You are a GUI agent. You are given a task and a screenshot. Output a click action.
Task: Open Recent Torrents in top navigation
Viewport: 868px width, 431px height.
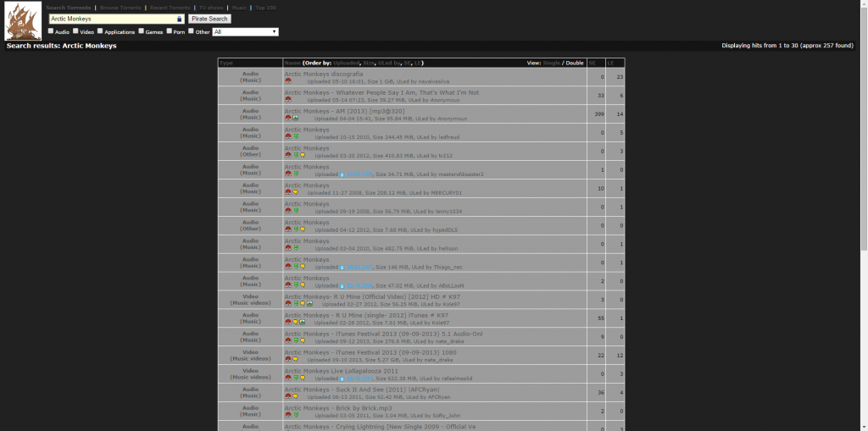coord(170,8)
